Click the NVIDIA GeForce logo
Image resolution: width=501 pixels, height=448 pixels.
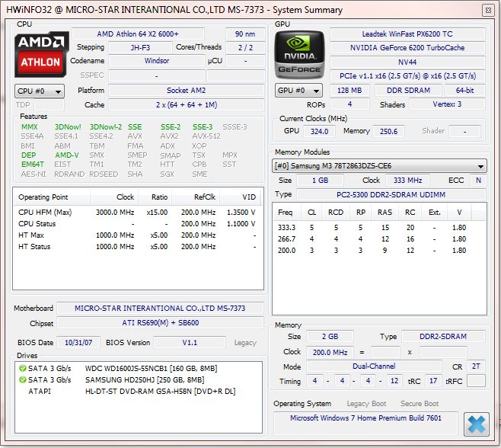(299, 54)
